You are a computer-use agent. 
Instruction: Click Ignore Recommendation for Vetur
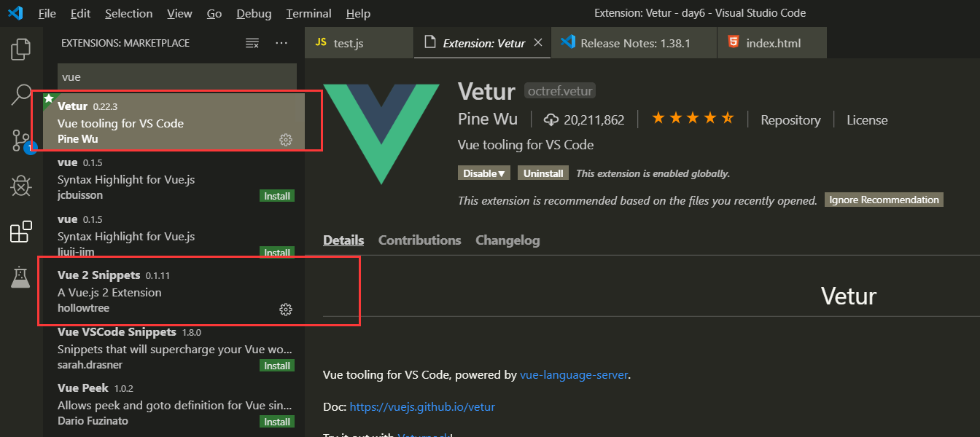tap(884, 199)
